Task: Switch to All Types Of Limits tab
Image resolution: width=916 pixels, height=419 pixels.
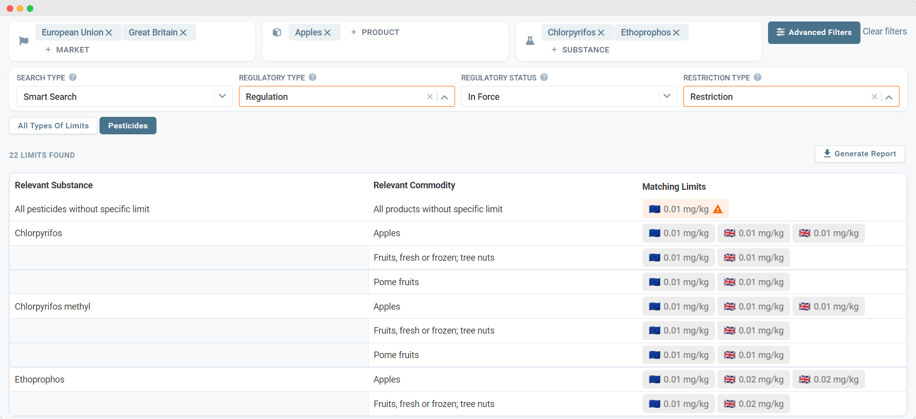Action: (53, 126)
